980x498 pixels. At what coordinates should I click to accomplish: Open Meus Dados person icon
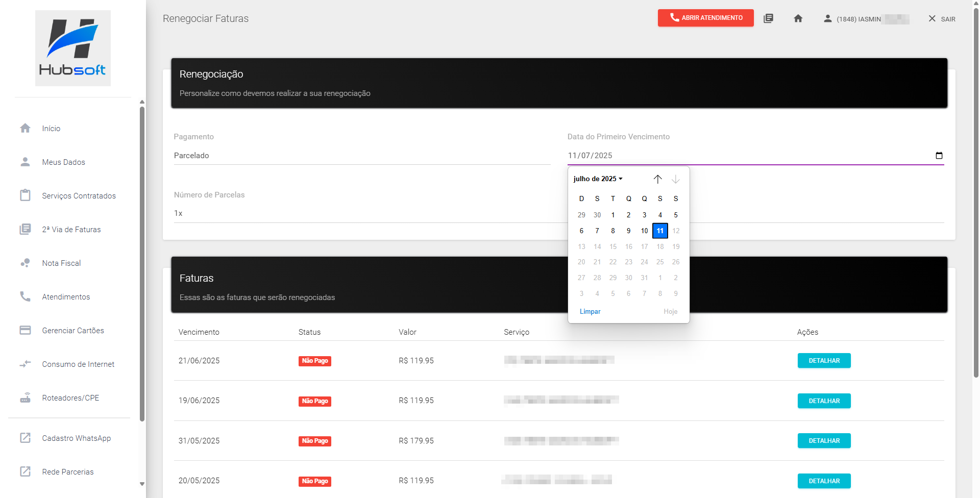coord(25,162)
